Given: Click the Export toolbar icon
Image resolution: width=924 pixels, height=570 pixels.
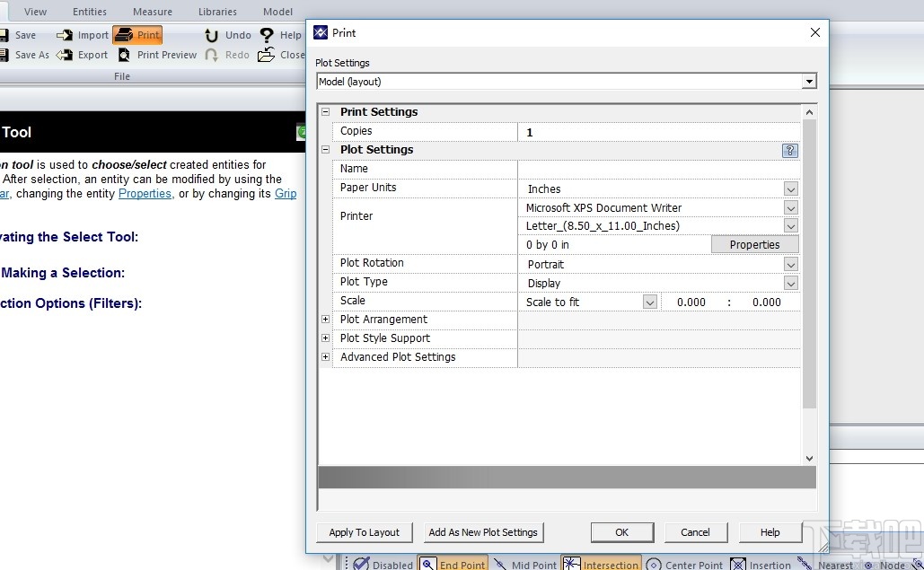Looking at the screenshot, I should 82,55.
